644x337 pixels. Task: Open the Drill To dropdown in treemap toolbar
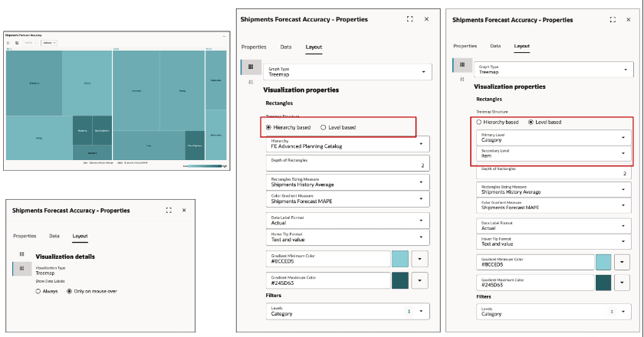tap(31, 43)
